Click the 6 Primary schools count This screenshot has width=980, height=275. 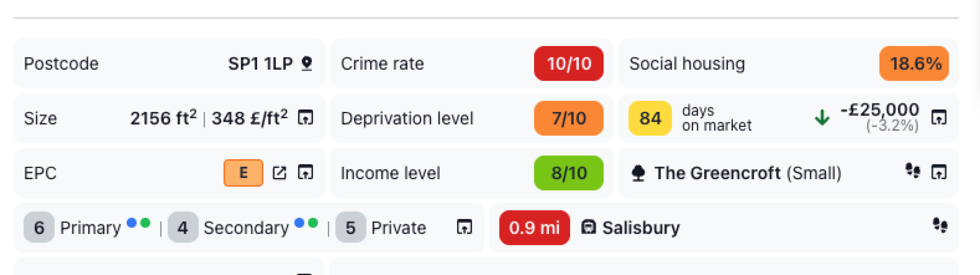click(x=39, y=227)
